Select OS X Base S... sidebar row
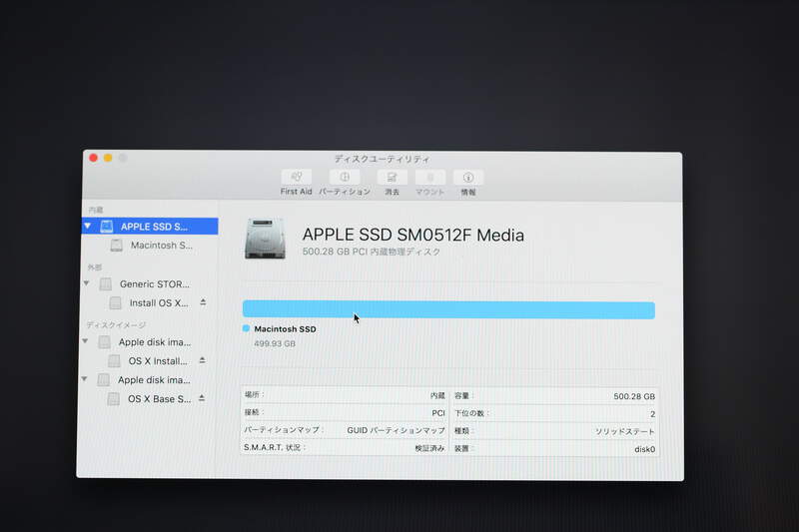The width and height of the screenshot is (799, 532). 148,399
